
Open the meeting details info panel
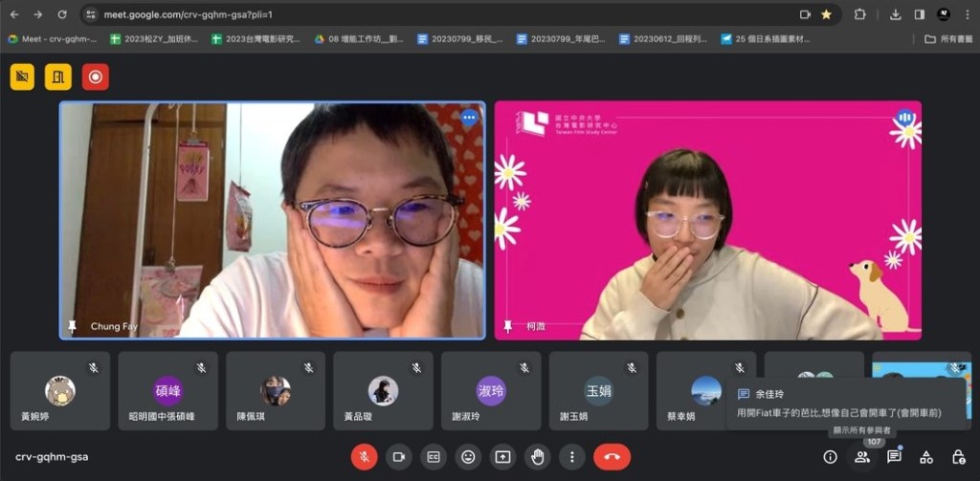tap(830, 457)
